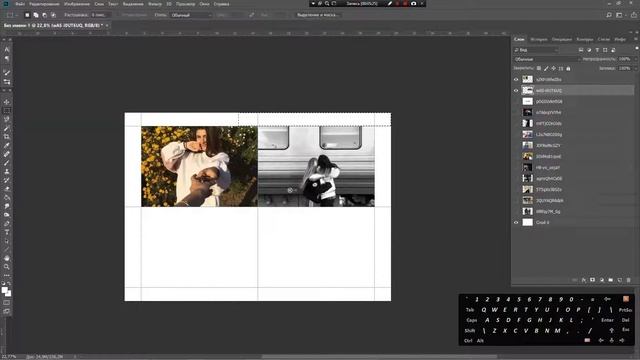The height and width of the screenshot is (360, 640).
Task: Select the Rectangular Marquee tool in toolbar
Action: tap(7, 111)
